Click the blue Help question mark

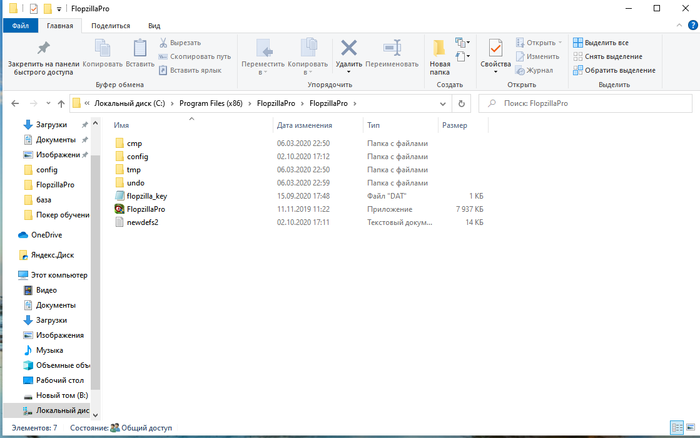click(693, 25)
